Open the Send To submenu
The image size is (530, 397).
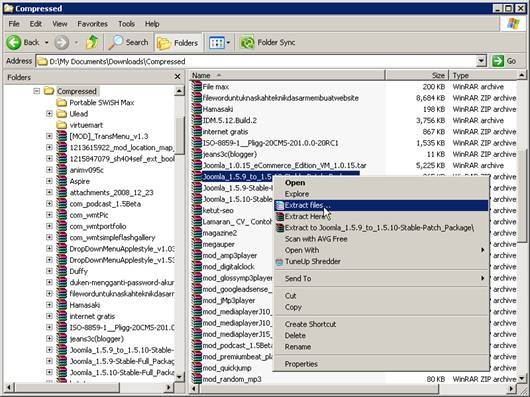pyautogui.click(x=381, y=279)
